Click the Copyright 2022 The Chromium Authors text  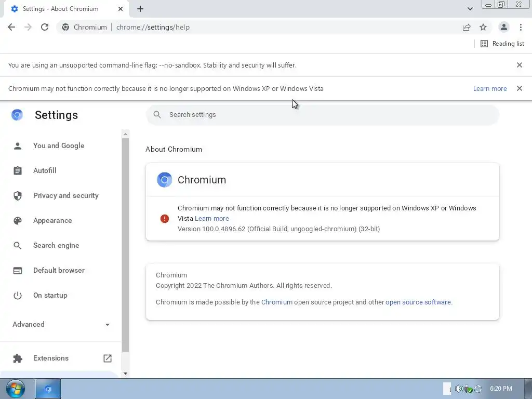244,285
